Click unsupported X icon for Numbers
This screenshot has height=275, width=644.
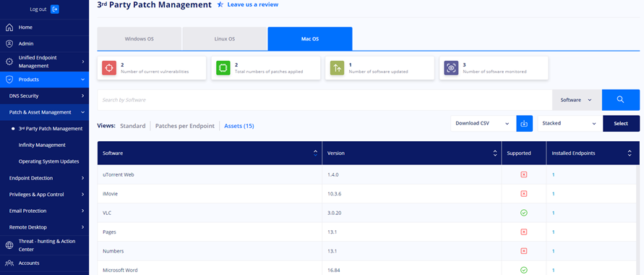(x=524, y=251)
